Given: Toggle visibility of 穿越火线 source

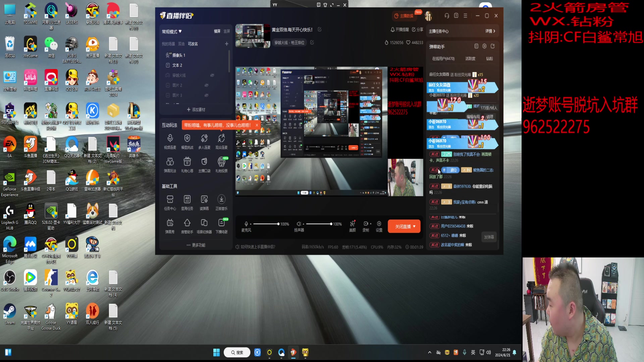Looking at the screenshot, I should (212, 75).
